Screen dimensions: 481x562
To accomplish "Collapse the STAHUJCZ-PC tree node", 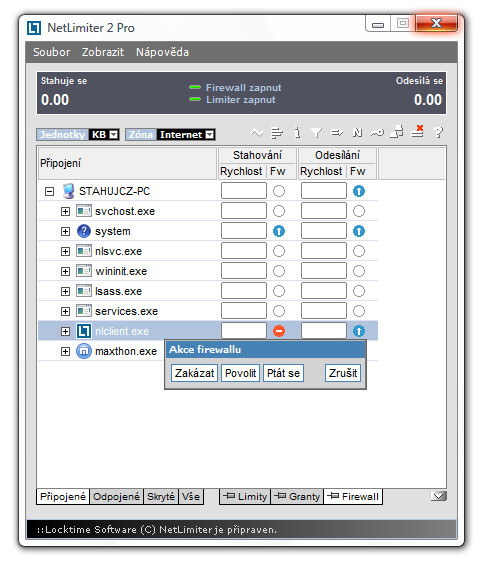I will coord(49,191).
